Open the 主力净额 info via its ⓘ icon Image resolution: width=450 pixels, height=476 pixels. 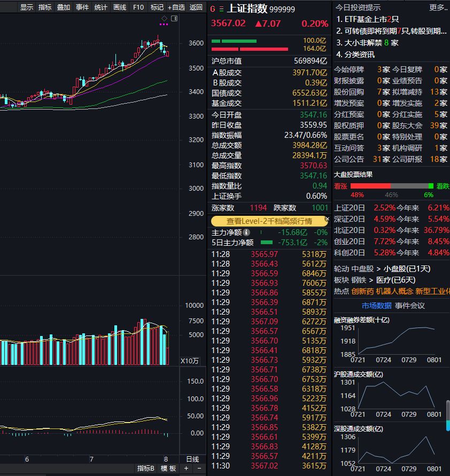click(246, 232)
